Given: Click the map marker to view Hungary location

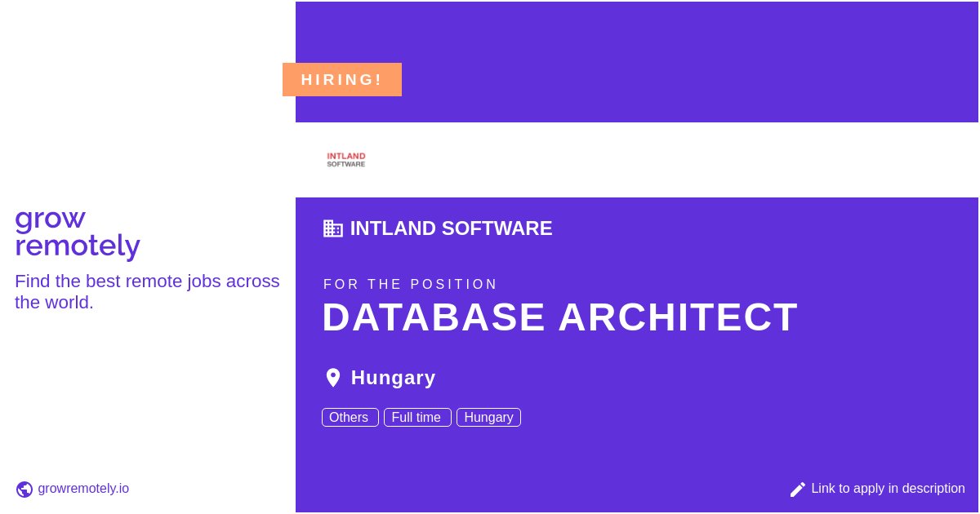Looking at the screenshot, I should [x=333, y=377].
